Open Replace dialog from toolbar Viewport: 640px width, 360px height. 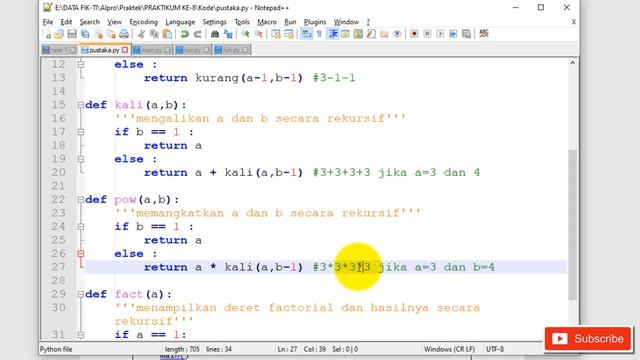tap(228, 34)
